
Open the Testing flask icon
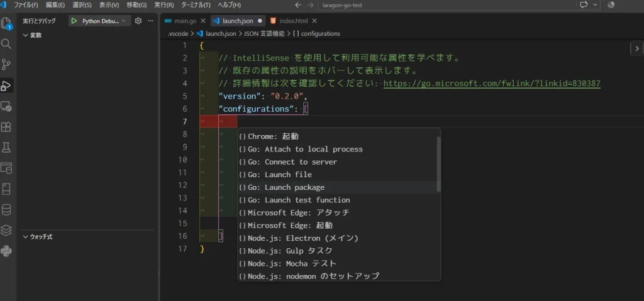(6, 148)
